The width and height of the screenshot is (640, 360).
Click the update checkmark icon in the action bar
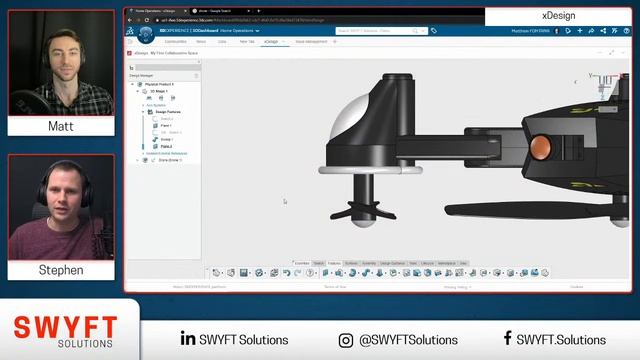[259, 273]
